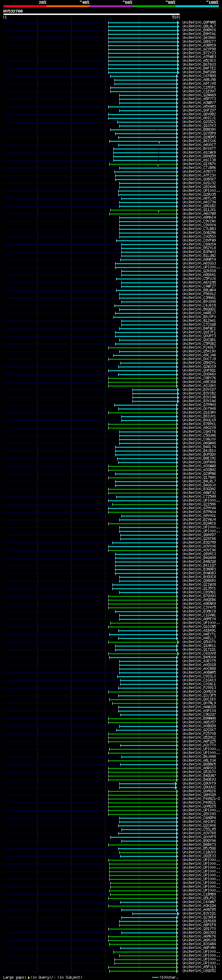Click UniRef100_A6QW46 hit name
The image size is (222, 980).
[x=199, y=443]
